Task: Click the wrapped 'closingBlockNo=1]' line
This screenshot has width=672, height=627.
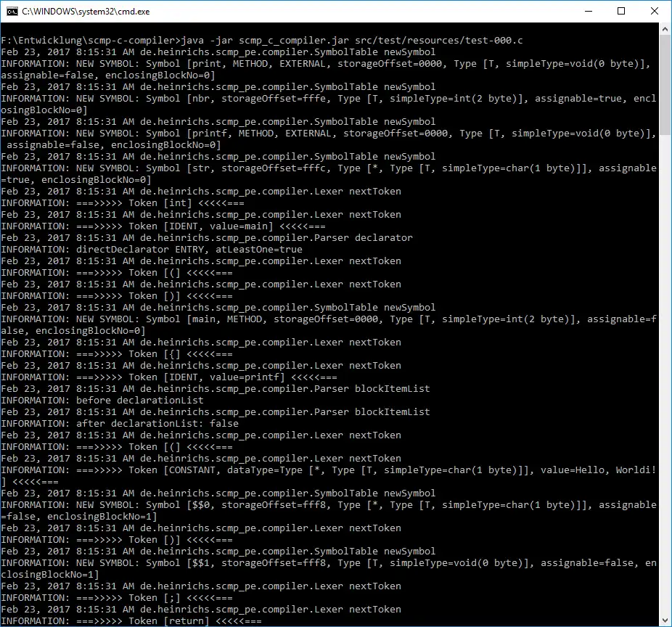Action: 50,574
